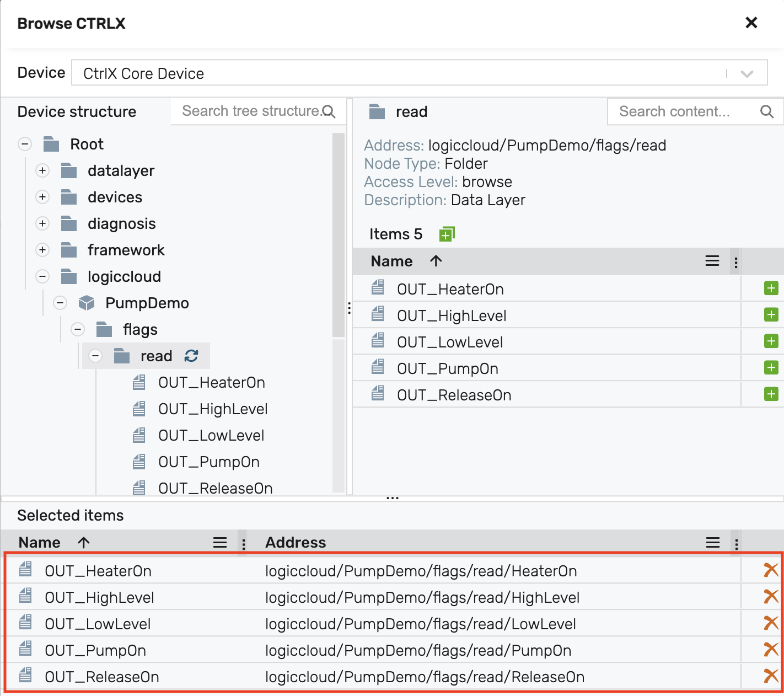The width and height of the screenshot is (784, 696).
Task: Select the framework folder in tree
Action: pyautogui.click(x=126, y=250)
